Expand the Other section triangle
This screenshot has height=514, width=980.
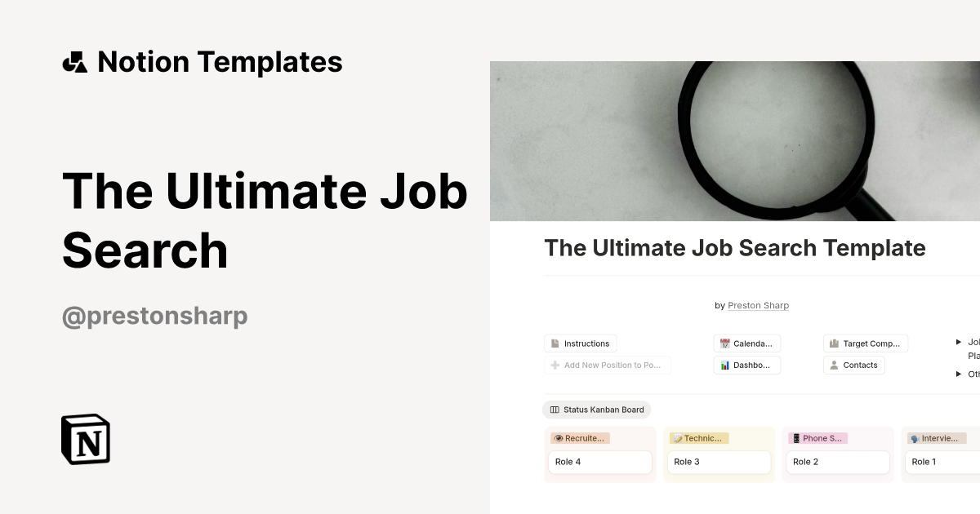[x=959, y=374]
